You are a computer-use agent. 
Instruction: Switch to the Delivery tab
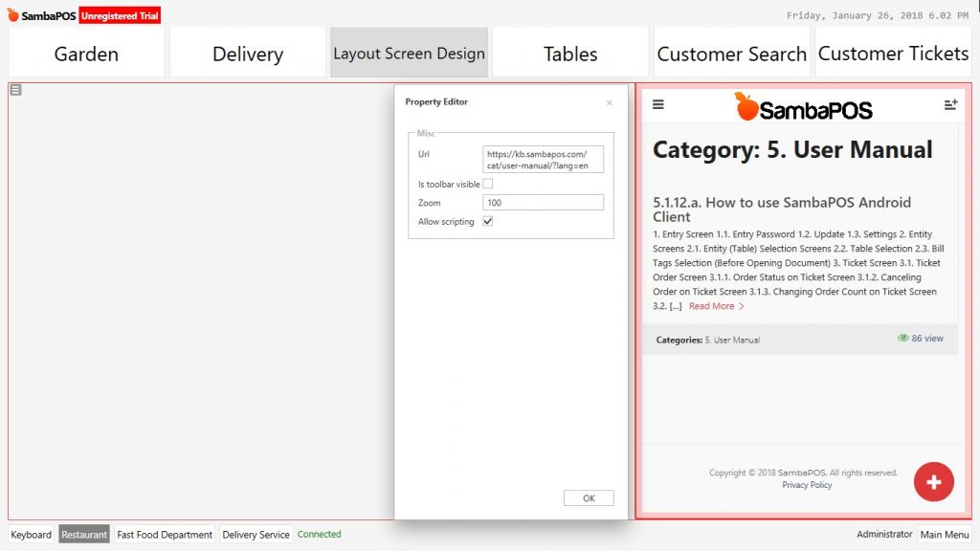[248, 53]
